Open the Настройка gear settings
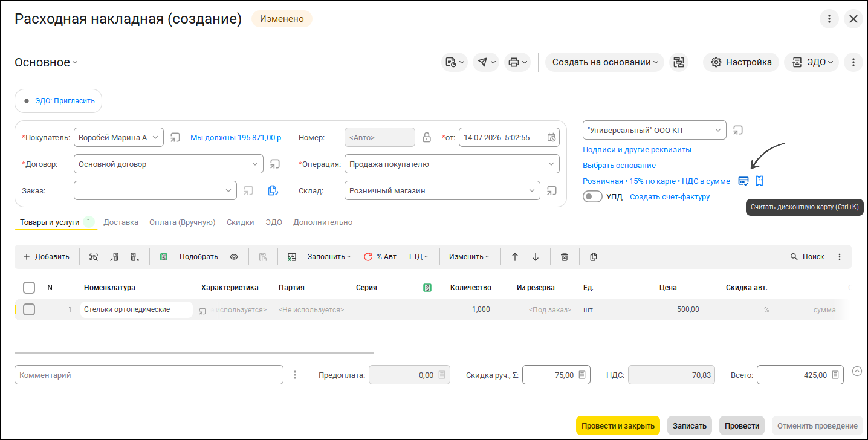Image resolution: width=868 pixels, height=440 pixels. pos(741,62)
